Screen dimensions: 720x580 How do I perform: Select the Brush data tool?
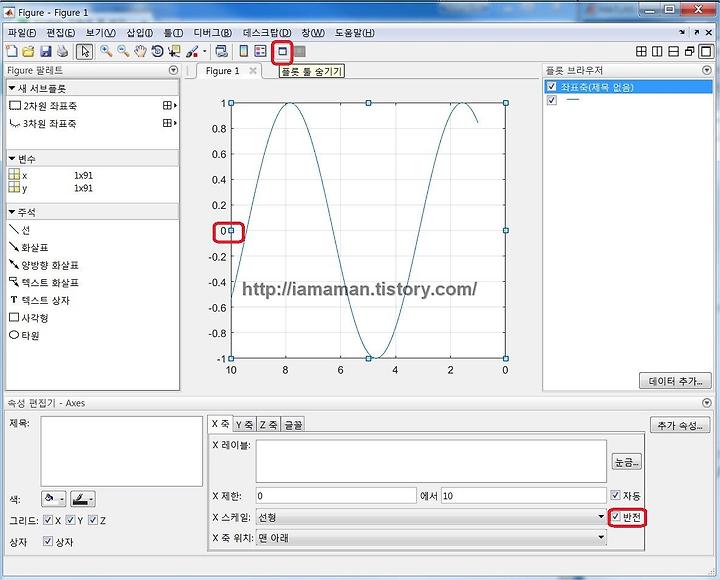[192, 51]
